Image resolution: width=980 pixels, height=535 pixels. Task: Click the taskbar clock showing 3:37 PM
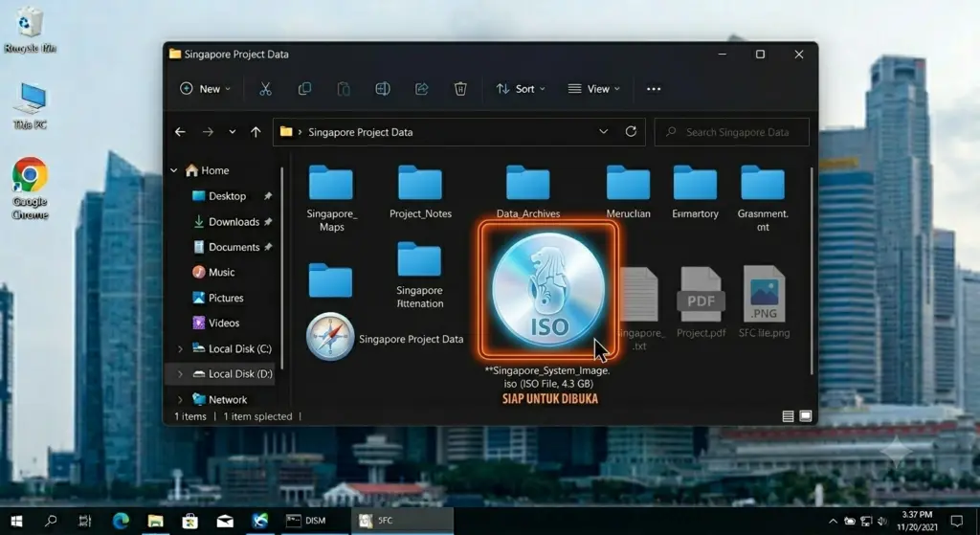click(x=917, y=521)
